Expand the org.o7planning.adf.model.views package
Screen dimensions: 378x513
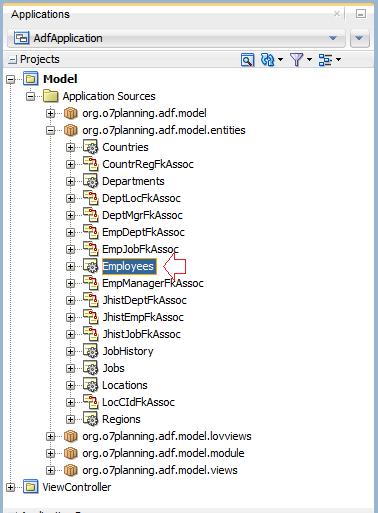[x=51, y=470]
